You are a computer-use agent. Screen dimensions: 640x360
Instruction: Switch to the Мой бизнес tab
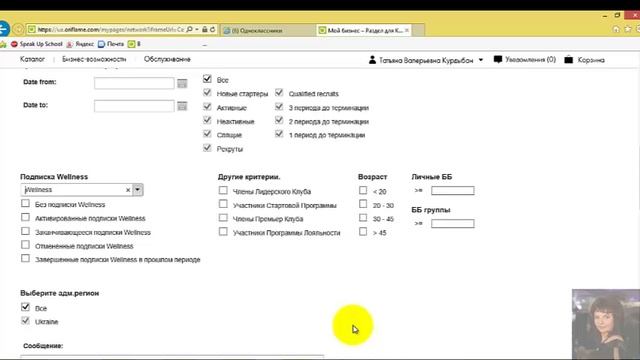pyautogui.click(x=364, y=30)
